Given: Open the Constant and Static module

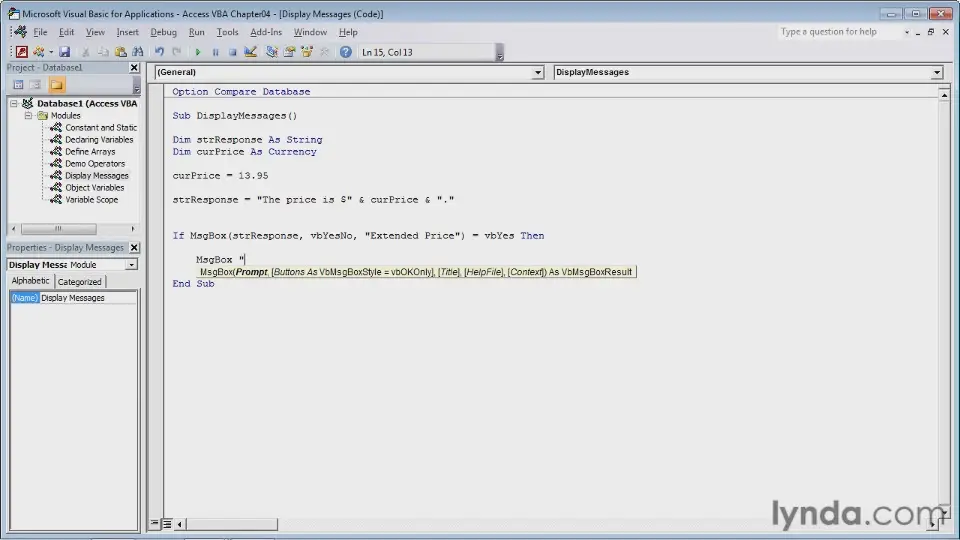Looking at the screenshot, I should tap(101, 127).
